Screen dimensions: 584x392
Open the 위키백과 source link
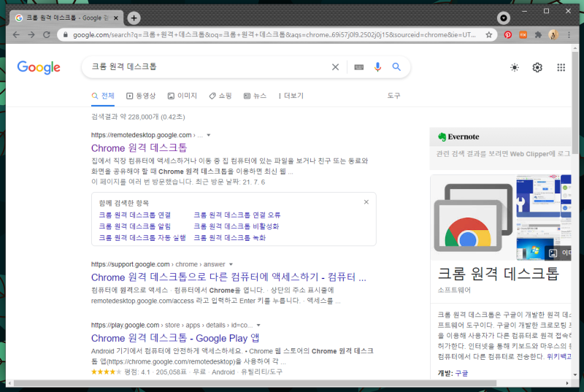click(559, 357)
